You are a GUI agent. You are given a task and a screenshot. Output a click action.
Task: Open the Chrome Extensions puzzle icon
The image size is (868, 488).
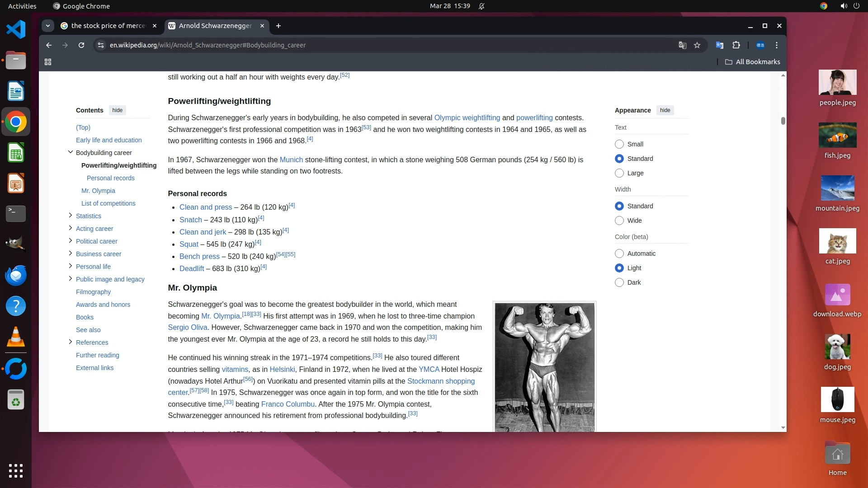(736, 45)
